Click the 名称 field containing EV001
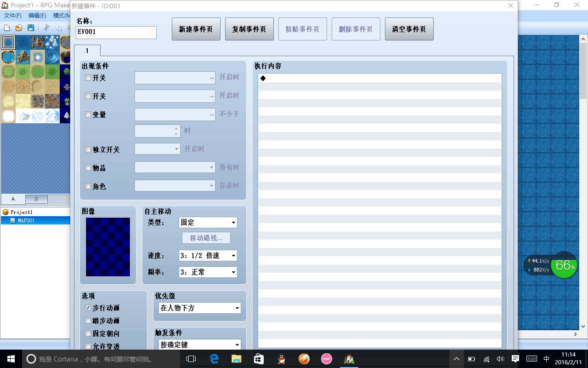Screen dimensions: 588x368 pyautogui.click(x=116, y=33)
